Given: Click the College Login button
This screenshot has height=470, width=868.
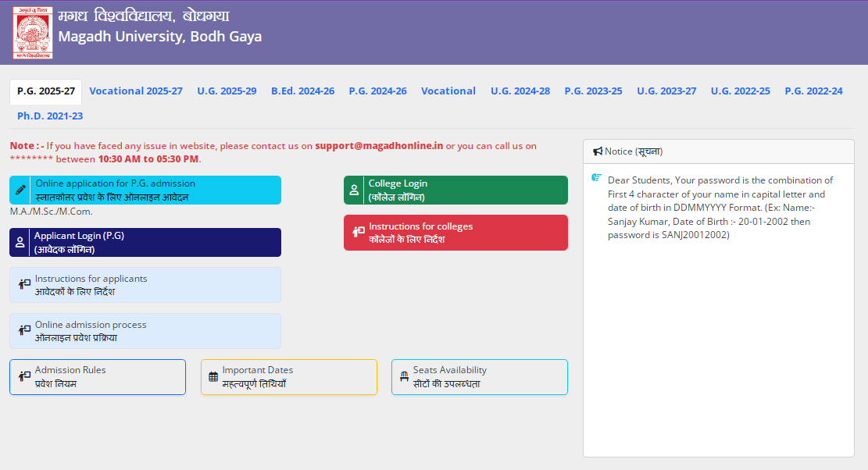Looking at the screenshot, I should 455,189.
